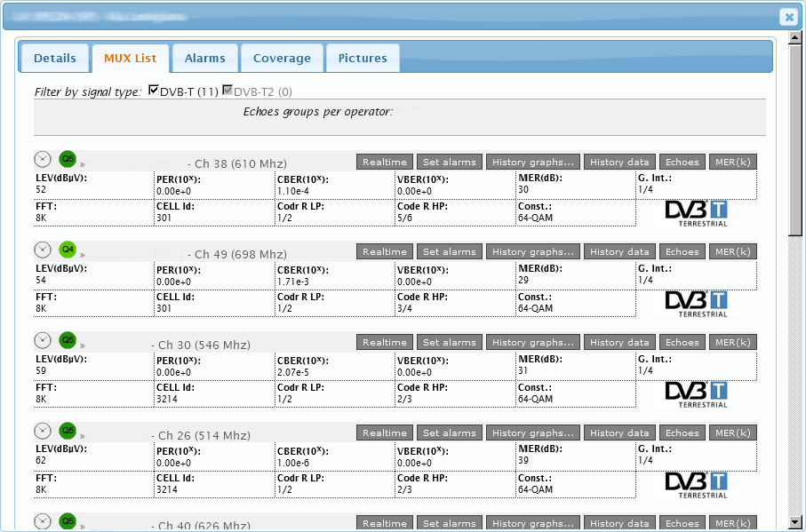Toggle the DVB-T (11) signal filter checkbox
This screenshot has height=532, width=806.
coord(153,91)
